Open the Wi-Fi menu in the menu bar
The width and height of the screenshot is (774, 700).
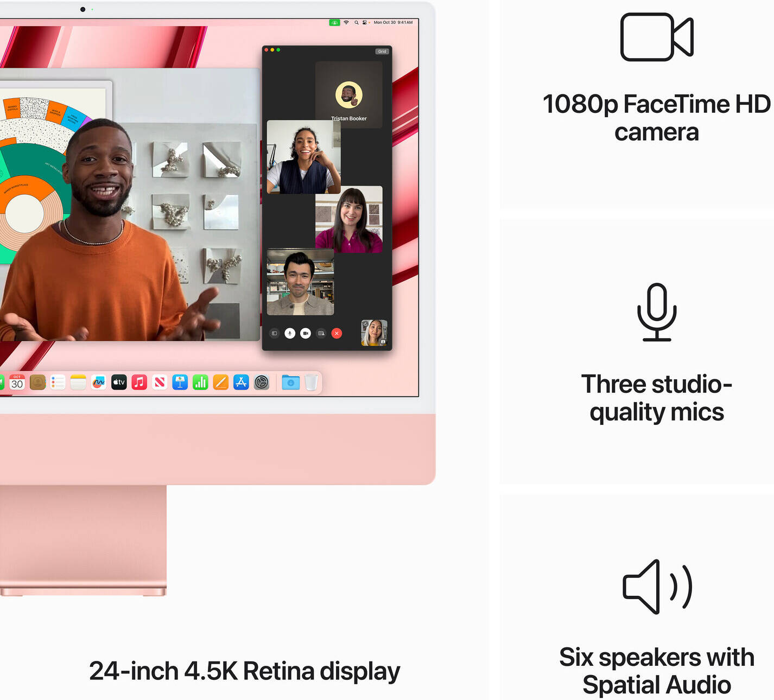[346, 22]
